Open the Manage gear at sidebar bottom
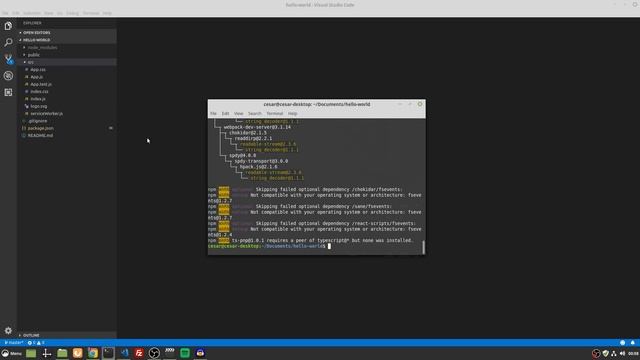The image size is (640, 360). click(8, 331)
